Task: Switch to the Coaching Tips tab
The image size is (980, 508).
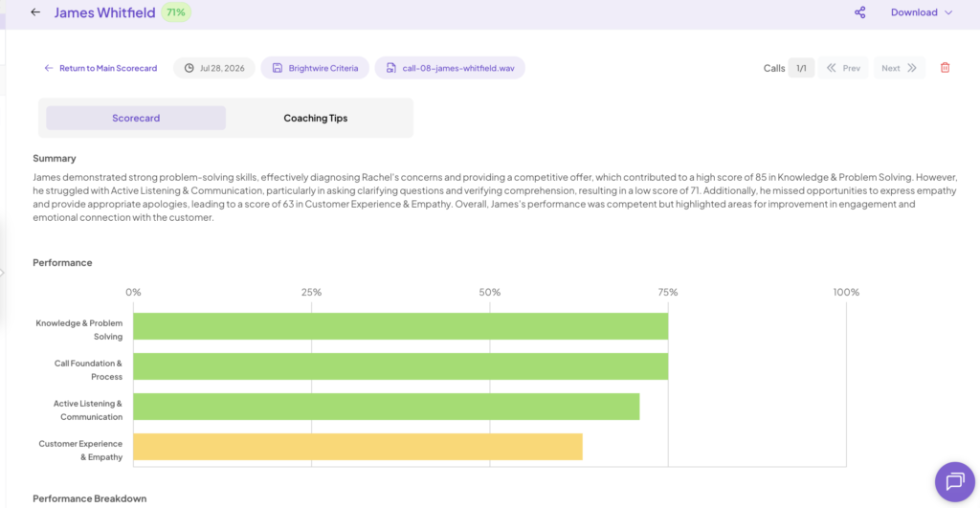Action: (316, 118)
